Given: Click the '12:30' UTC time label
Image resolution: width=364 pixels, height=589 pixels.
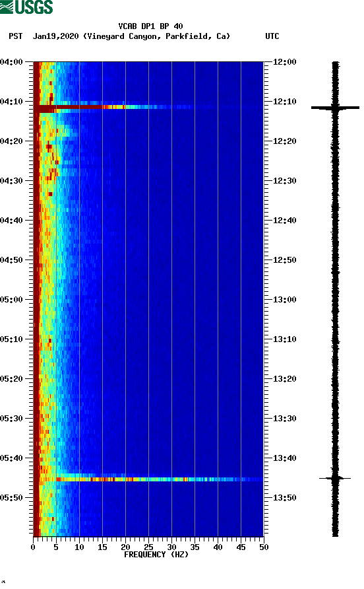Looking at the screenshot, I should 284,181.
